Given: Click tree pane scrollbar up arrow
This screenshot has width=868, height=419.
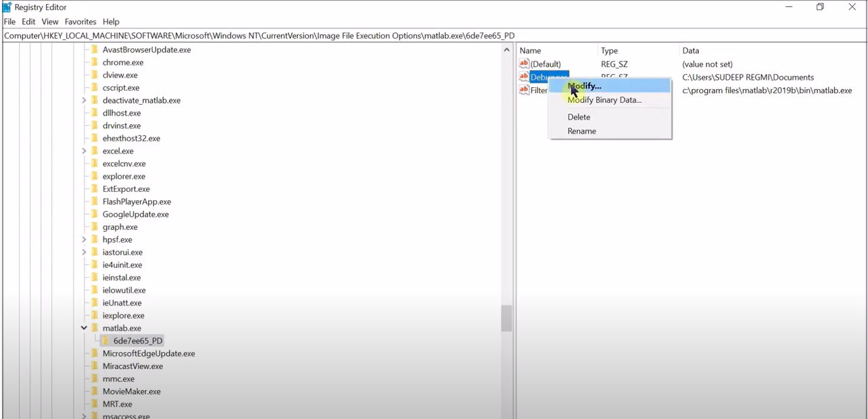Looking at the screenshot, I should tap(506, 50).
